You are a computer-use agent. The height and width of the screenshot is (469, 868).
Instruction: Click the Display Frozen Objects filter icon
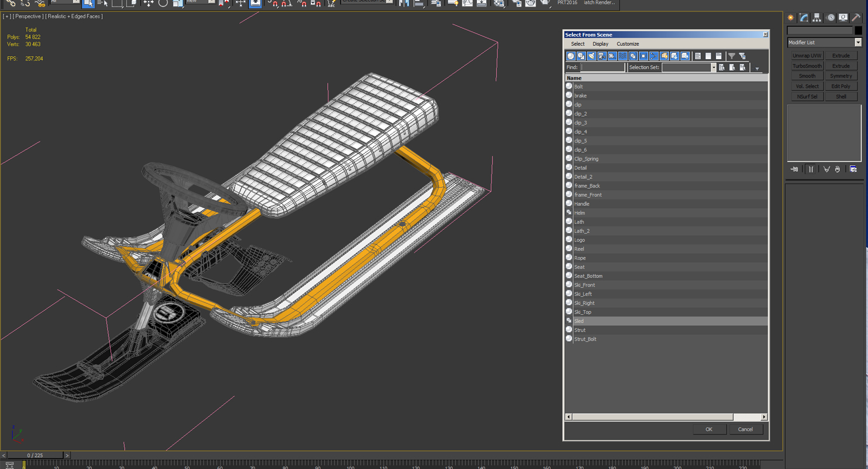click(x=674, y=56)
